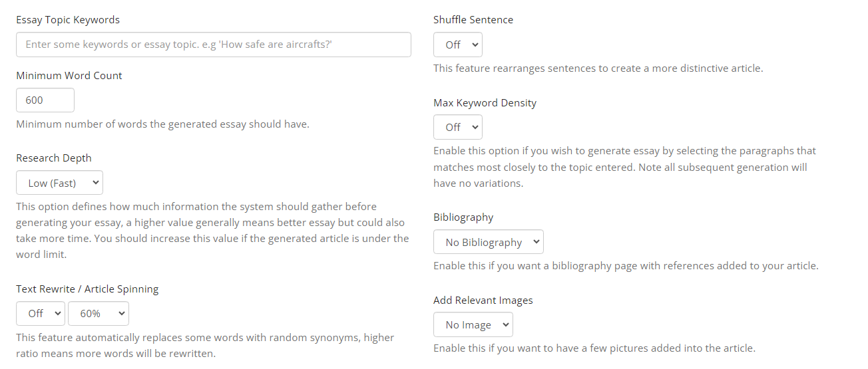Click the Essay Topic Keywords label
868x369 pixels.
click(68, 20)
